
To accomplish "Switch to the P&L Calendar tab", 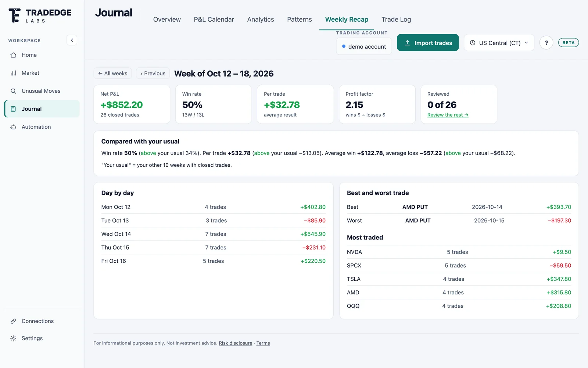I will pos(214,20).
